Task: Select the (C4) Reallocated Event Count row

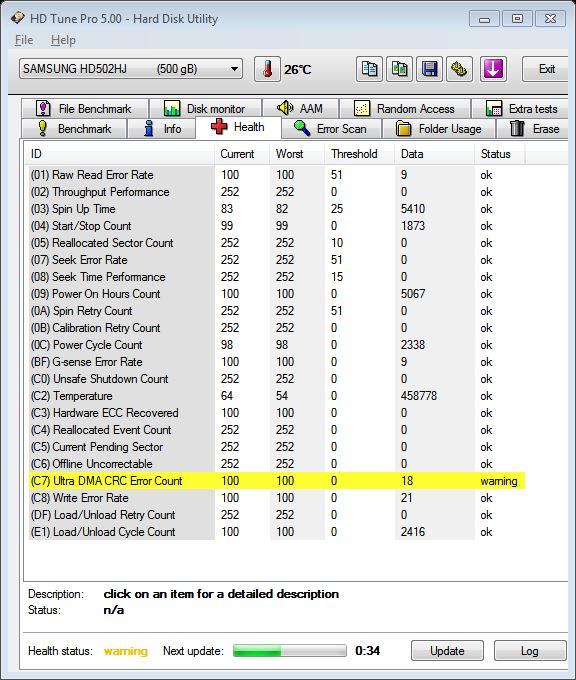Action: 277,430
